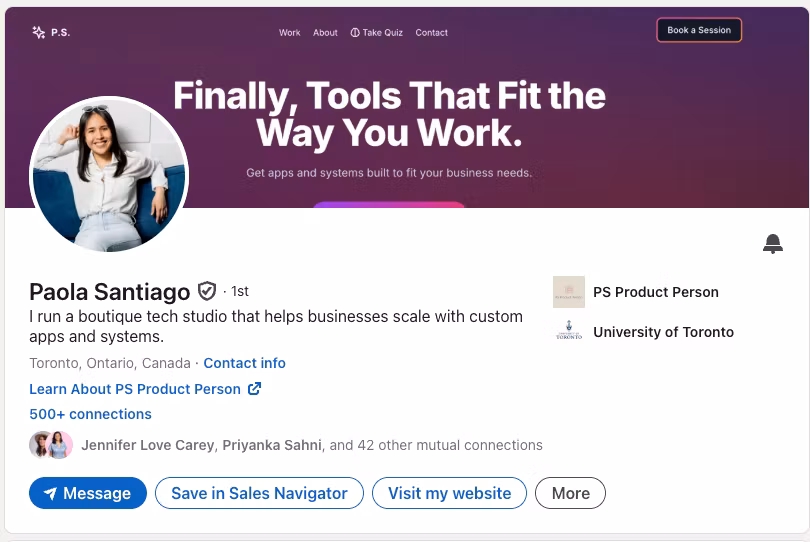810x542 pixels.
Task: Click the University of Toronto school name
Action: point(663,332)
